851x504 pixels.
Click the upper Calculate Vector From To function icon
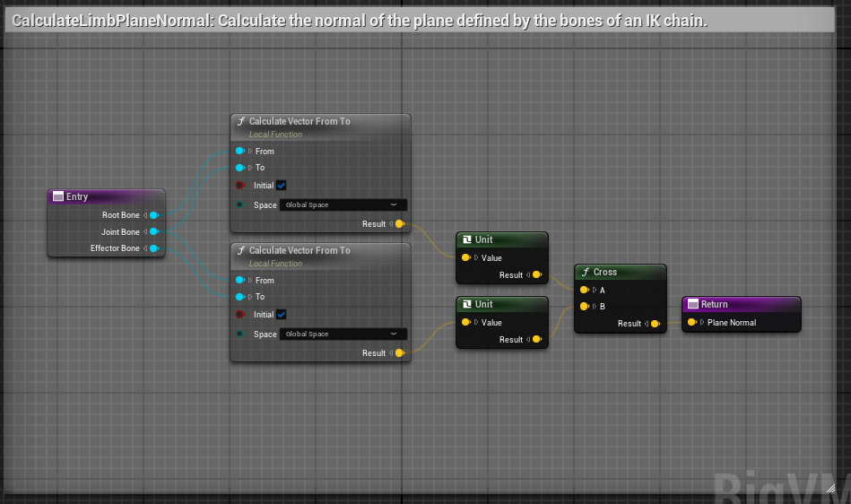(241, 122)
